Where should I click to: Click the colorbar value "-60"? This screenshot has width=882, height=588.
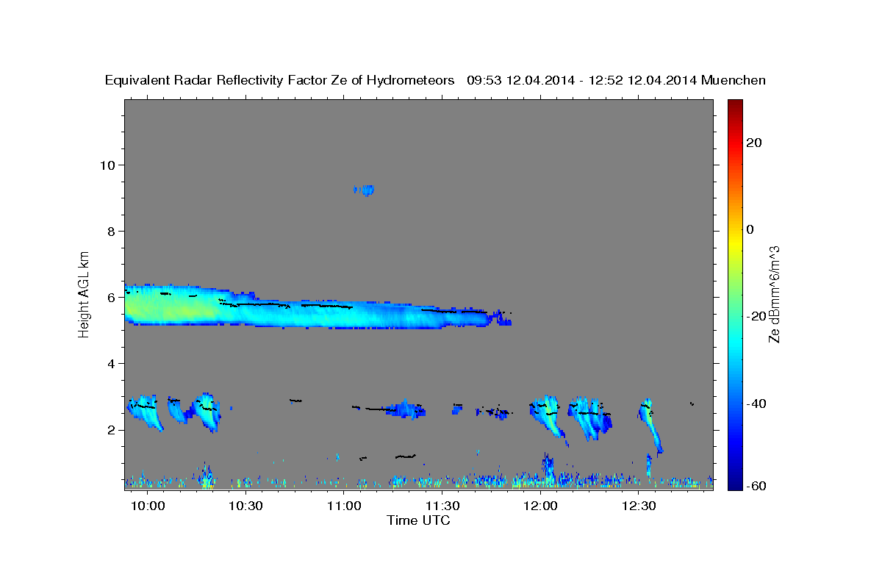(x=755, y=487)
